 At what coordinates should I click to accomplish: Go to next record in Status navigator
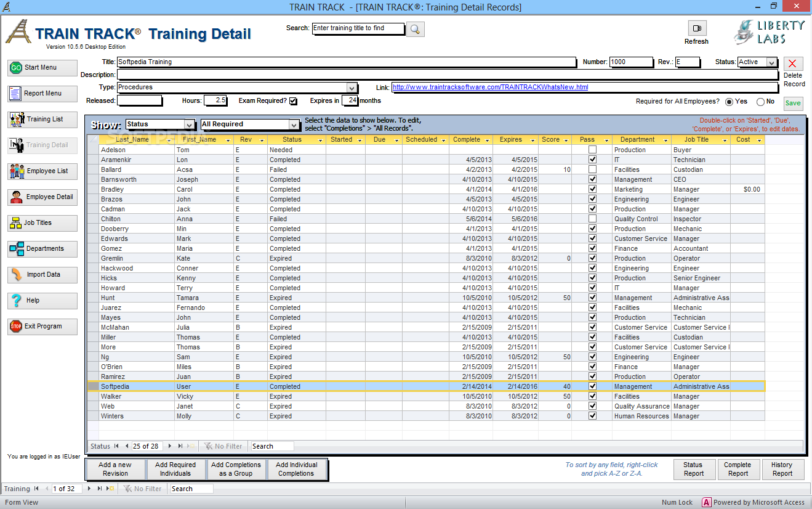(169, 446)
